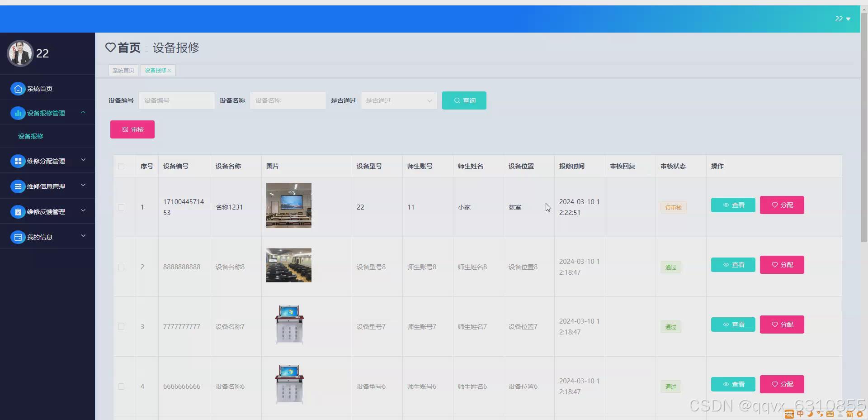This screenshot has width=868, height=420.
Task: Open the classroom thumbnail in row 1
Action: pos(289,205)
